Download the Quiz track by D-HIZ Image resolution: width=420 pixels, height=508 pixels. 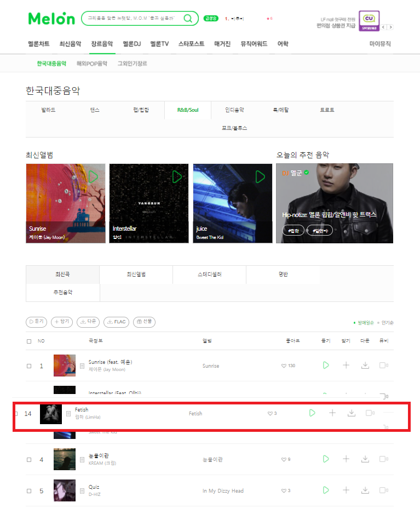pos(365,490)
